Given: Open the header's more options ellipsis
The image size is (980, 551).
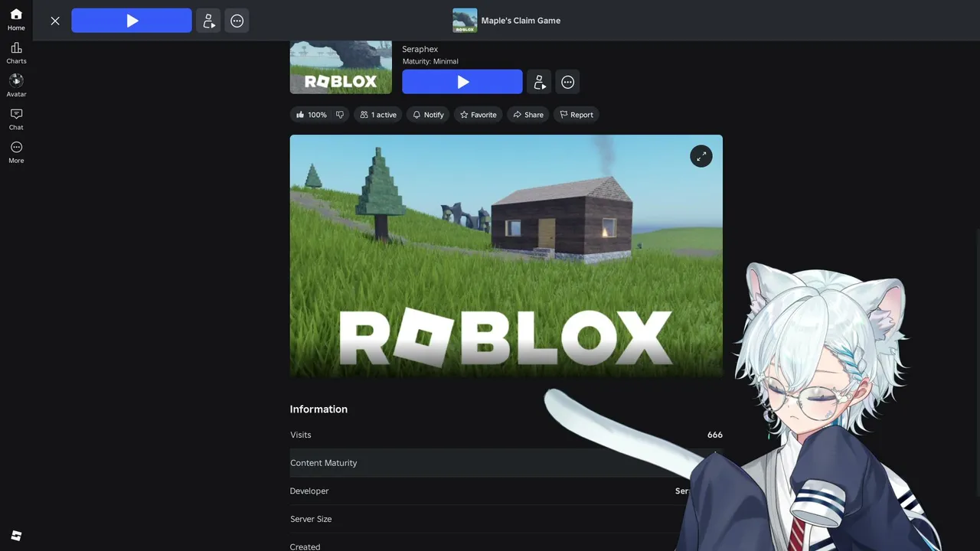Looking at the screenshot, I should coord(237,21).
